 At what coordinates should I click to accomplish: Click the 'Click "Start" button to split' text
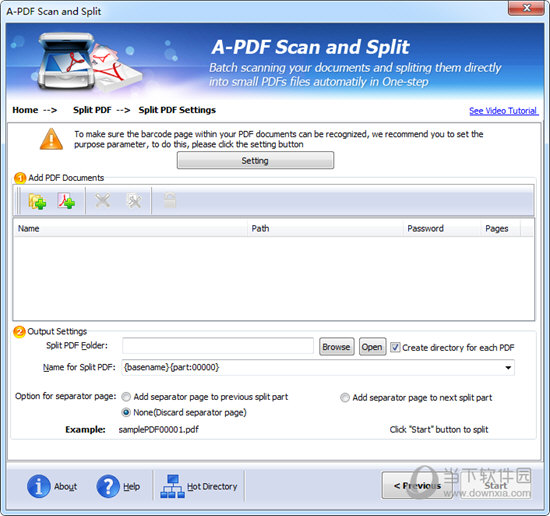439,430
